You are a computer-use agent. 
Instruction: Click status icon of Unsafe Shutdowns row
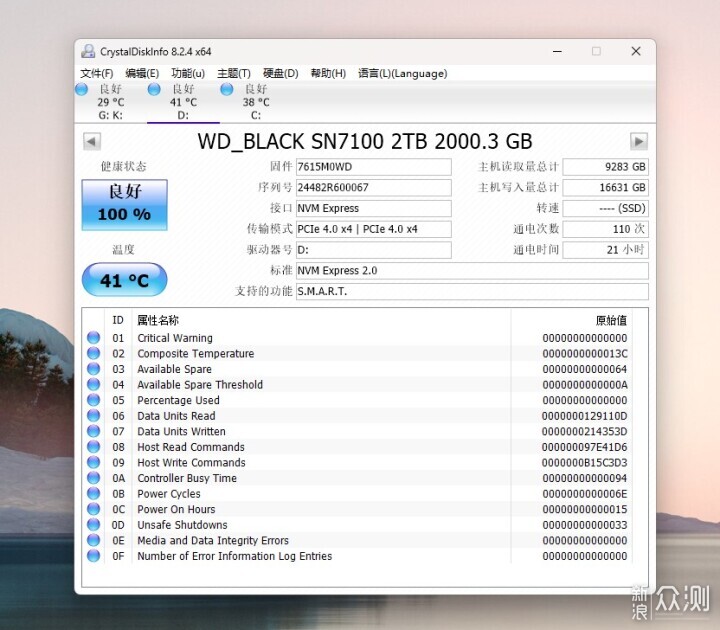tap(94, 524)
